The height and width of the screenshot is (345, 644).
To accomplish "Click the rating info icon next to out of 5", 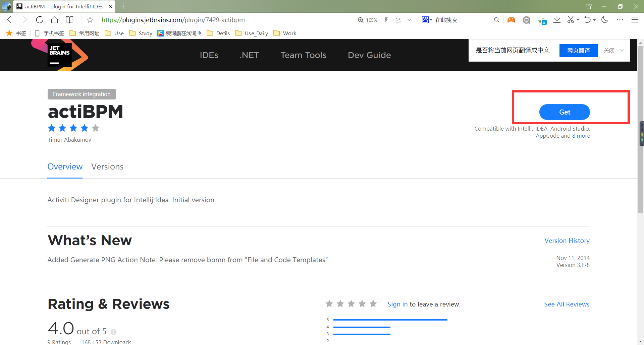I will tap(114, 332).
